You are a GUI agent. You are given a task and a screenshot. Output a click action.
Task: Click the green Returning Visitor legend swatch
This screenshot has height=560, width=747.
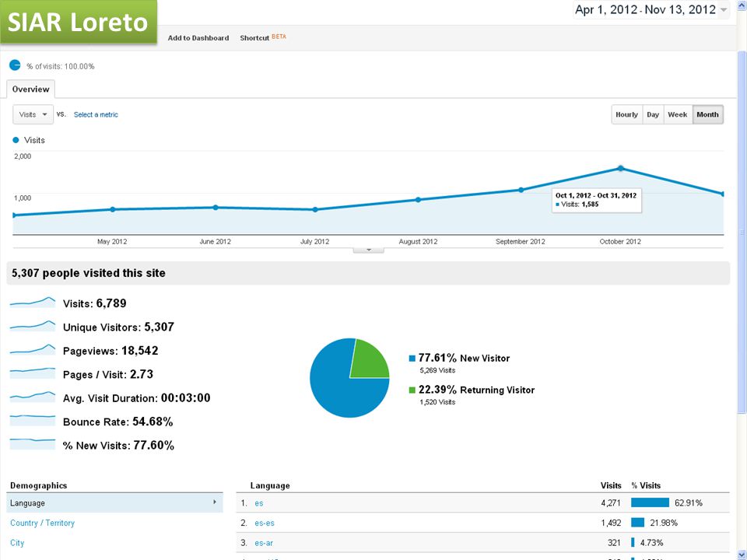point(412,390)
